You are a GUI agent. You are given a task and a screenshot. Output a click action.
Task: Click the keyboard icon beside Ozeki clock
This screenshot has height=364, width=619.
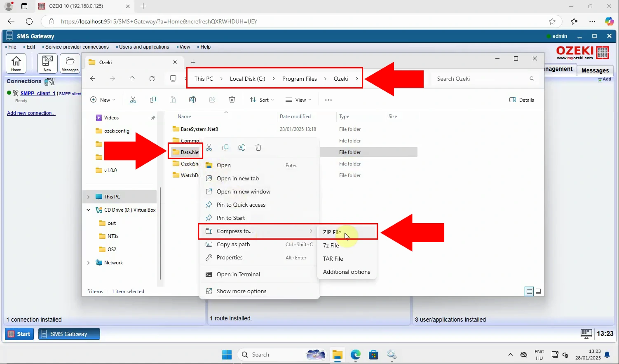pos(586,334)
